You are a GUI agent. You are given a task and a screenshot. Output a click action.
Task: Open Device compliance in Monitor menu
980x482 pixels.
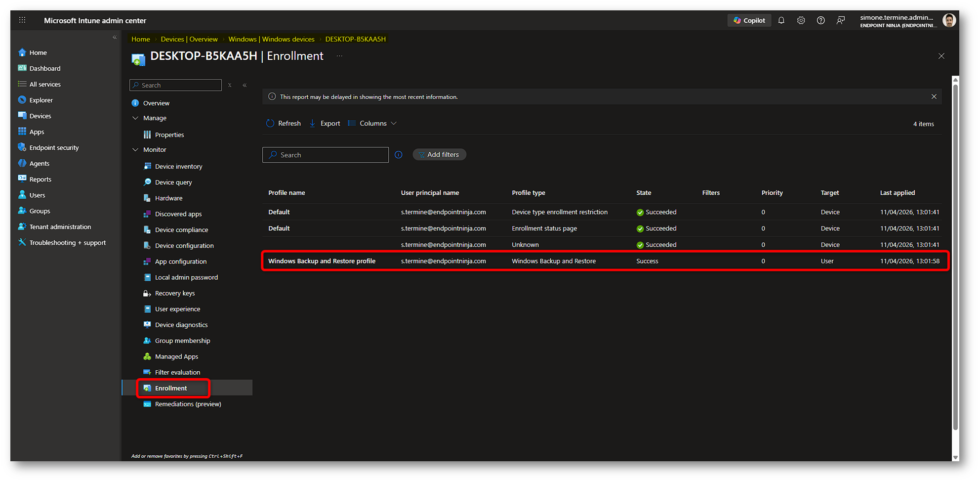tap(181, 230)
